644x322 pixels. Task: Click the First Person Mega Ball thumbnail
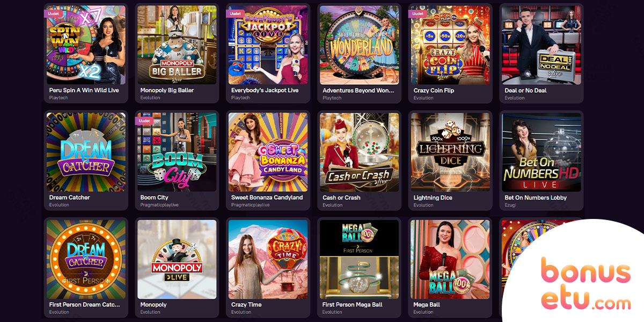(x=360, y=259)
